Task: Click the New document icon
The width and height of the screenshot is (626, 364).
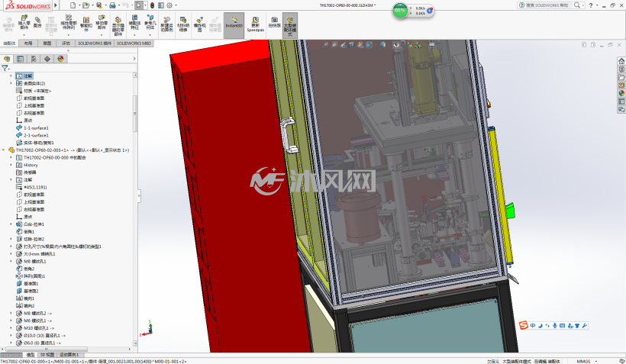Action: click(73, 5)
